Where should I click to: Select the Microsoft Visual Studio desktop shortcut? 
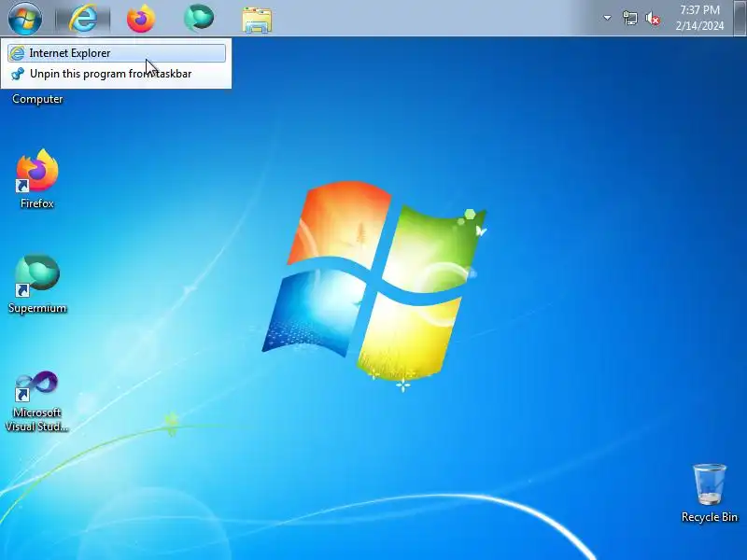(36, 401)
